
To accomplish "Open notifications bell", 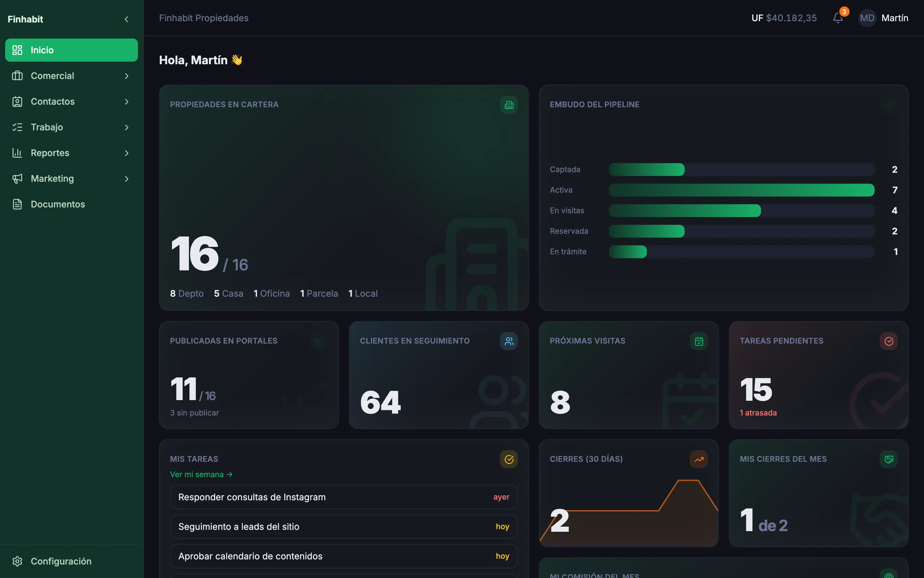I will [x=838, y=18].
